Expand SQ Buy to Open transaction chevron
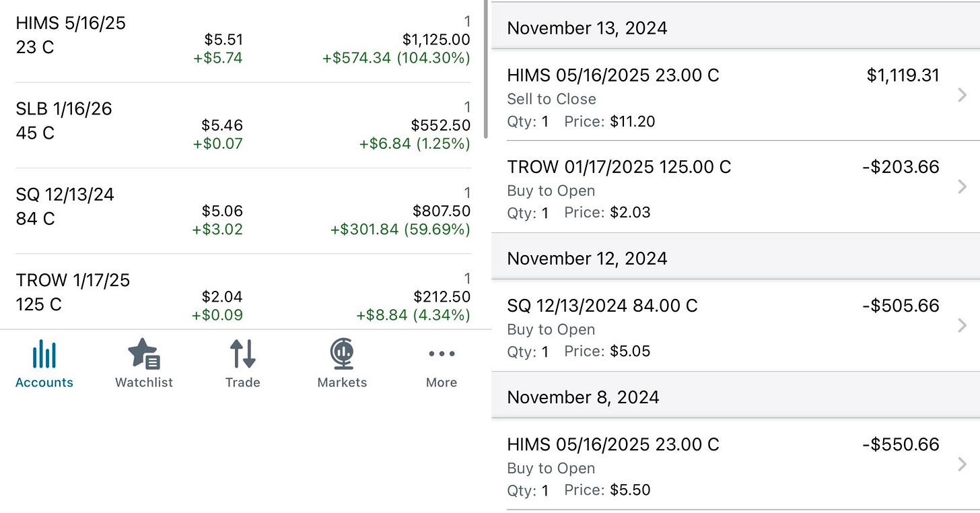The height and width of the screenshot is (513, 980). (962, 326)
